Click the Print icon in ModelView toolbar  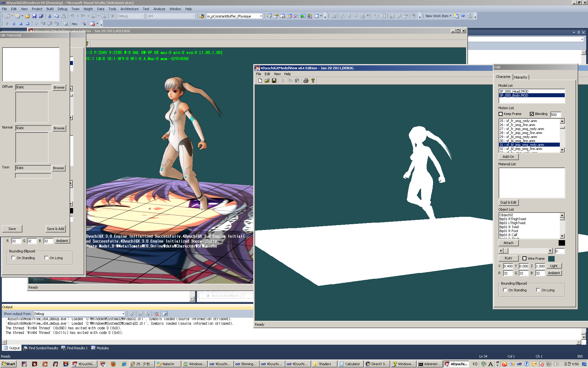306,81
